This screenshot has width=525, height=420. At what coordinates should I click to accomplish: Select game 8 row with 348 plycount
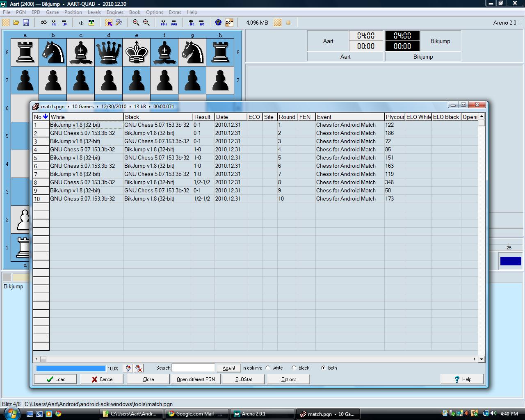coord(256,182)
